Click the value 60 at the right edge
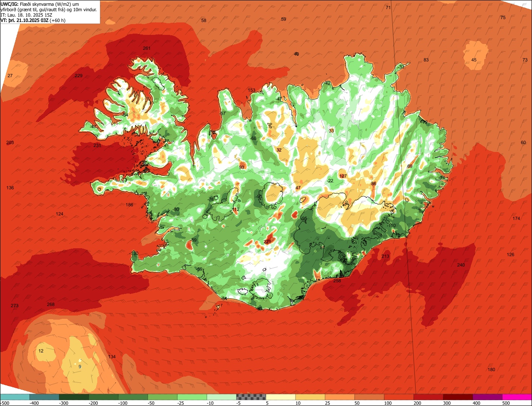The width and height of the screenshot is (532, 406). 523,142
